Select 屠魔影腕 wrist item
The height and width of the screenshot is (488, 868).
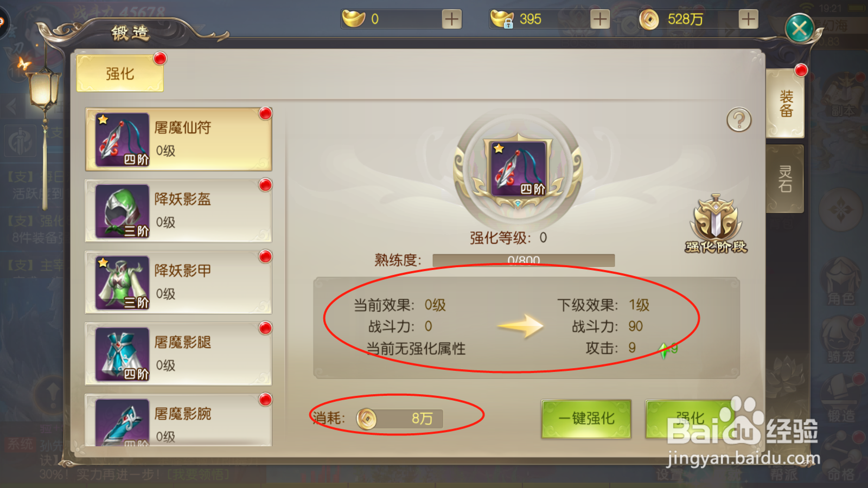click(178, 420)
